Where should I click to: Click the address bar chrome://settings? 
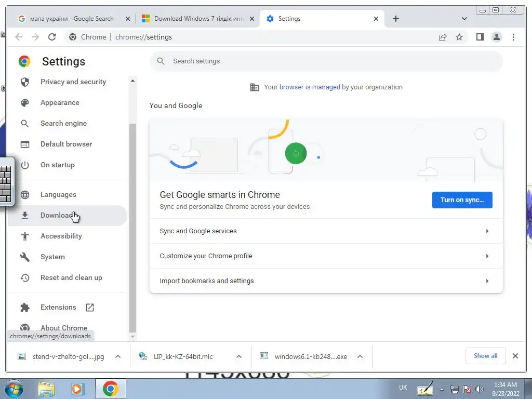[143, 37]
